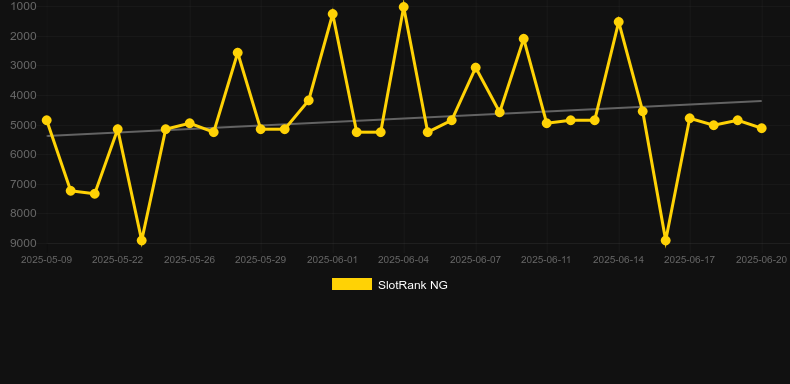Click the 2025-05-22 x-axis date label
The image size is (790, 384).
point(117,260)
